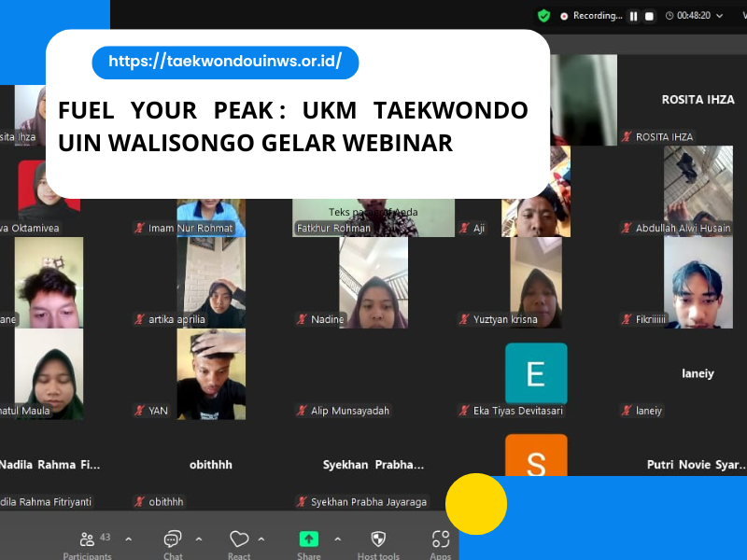Select the teal E avatar tile
Screen dimensions: 747x560
pyautogui.click(x=536, y=373)
